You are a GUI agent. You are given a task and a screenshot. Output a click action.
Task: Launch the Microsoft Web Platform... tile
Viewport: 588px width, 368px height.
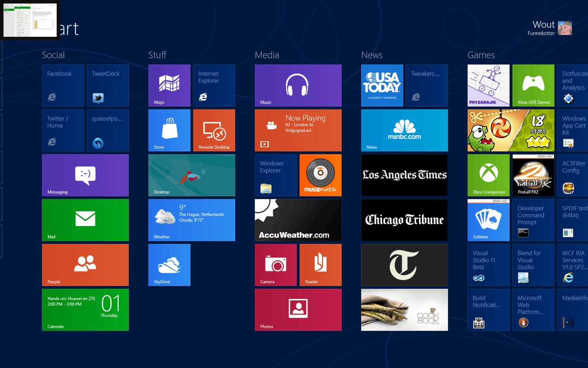click(533, 310)
